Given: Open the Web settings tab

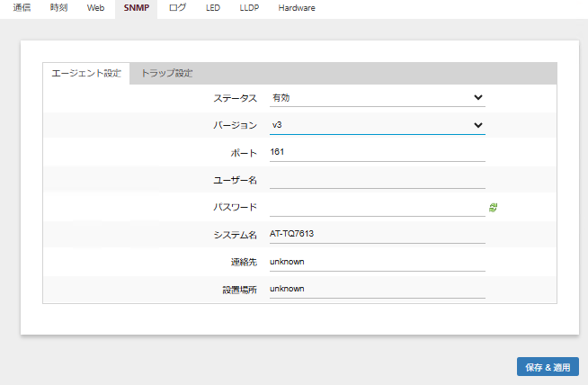Looking at the screenshot, I should point(95,8).
